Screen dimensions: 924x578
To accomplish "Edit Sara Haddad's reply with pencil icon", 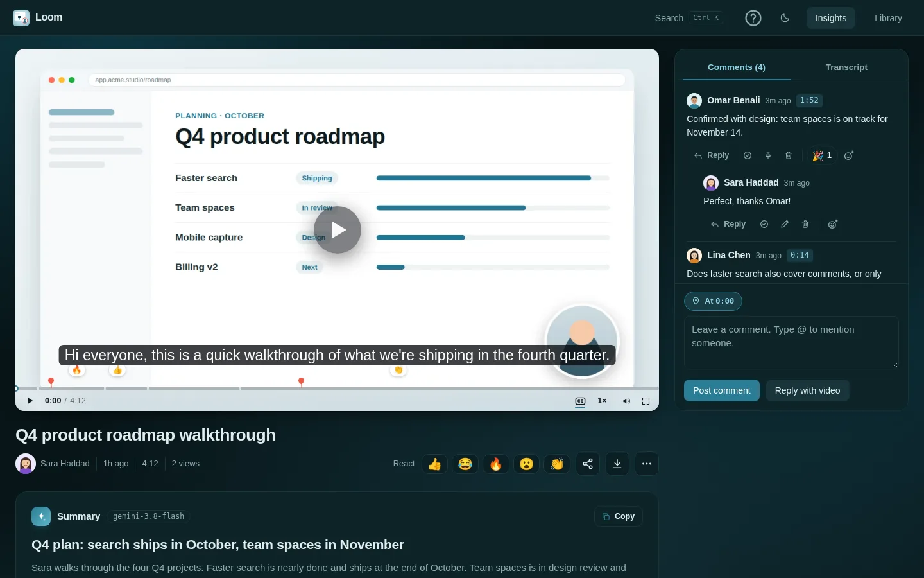I will click(785, 224).
